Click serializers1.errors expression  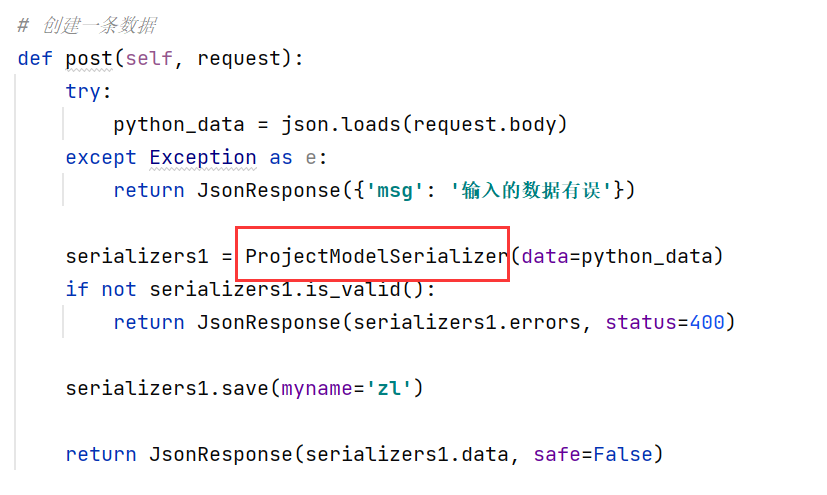tap(467, 322)
